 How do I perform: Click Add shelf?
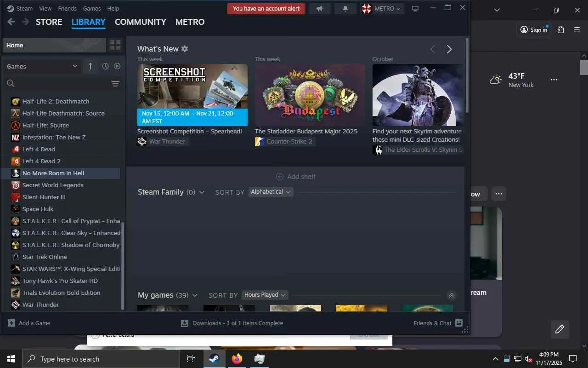295,177
